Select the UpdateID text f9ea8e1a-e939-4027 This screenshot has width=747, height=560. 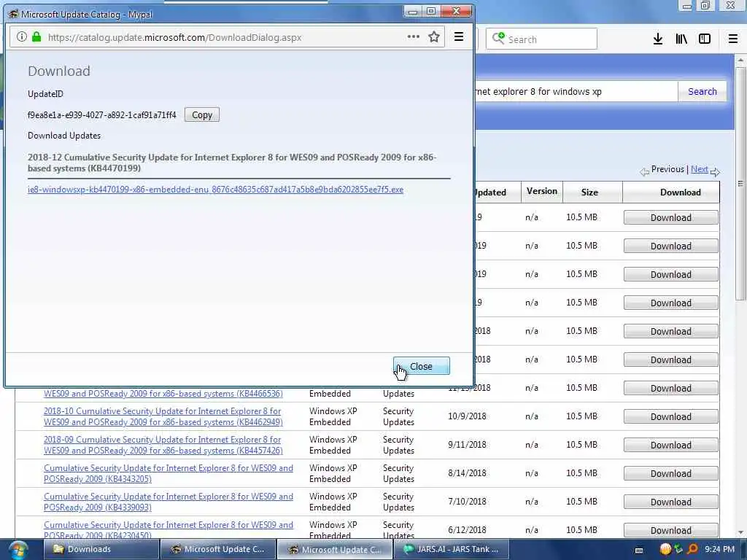(x=102, y=114)
